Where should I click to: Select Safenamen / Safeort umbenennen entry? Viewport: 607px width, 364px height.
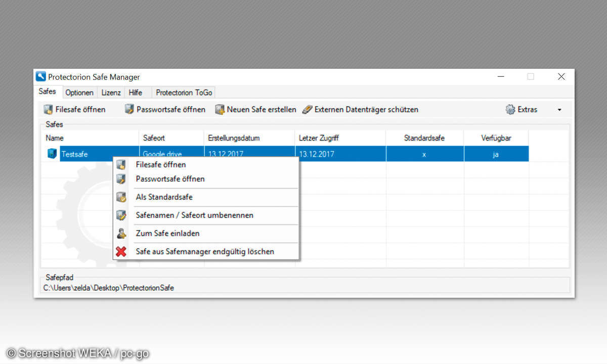206,215
